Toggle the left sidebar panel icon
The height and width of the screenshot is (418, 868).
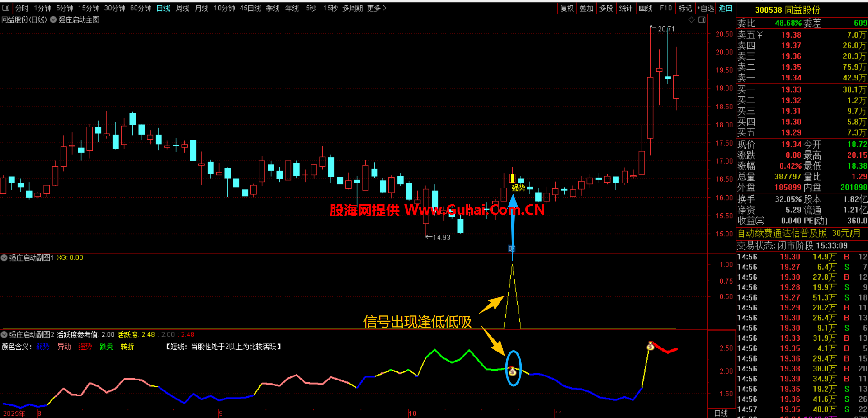coord(6,8)
